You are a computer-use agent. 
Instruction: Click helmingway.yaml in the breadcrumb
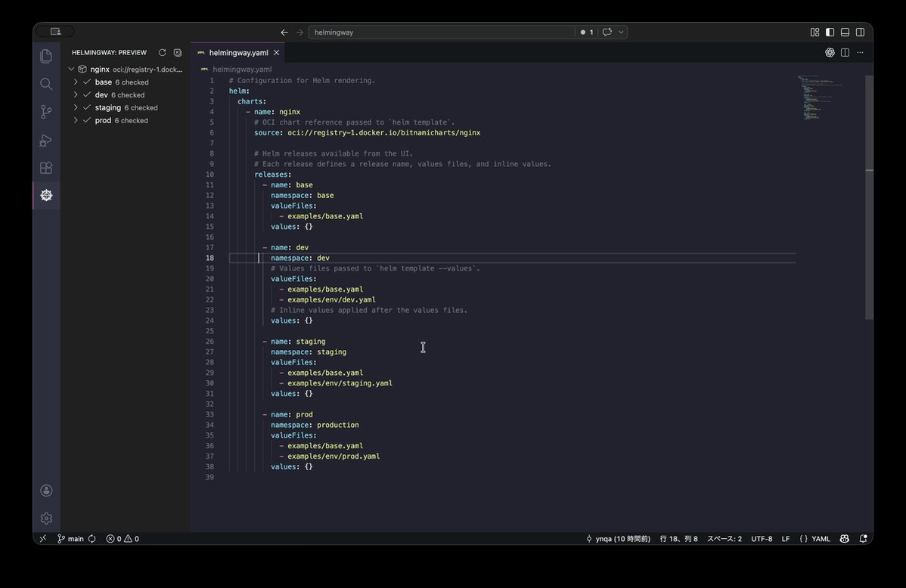(x=241, y=70)
